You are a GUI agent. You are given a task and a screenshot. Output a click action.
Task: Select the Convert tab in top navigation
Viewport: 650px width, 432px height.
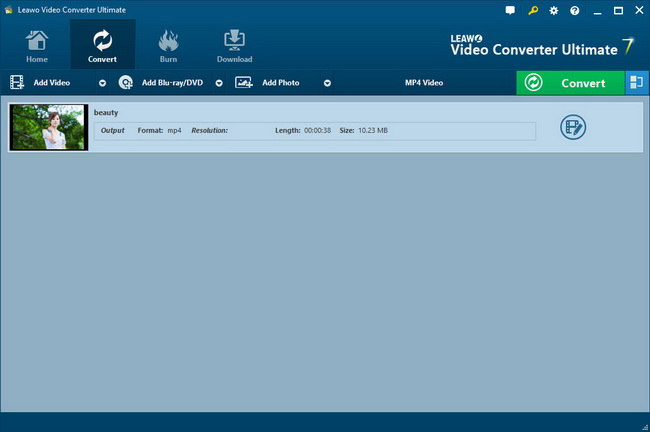click(x=102, y=45)
